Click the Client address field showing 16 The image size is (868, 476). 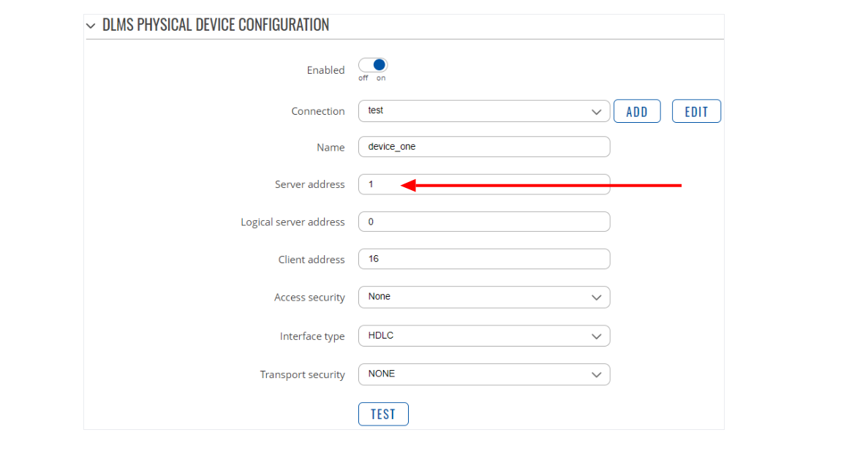click(483, 259)
